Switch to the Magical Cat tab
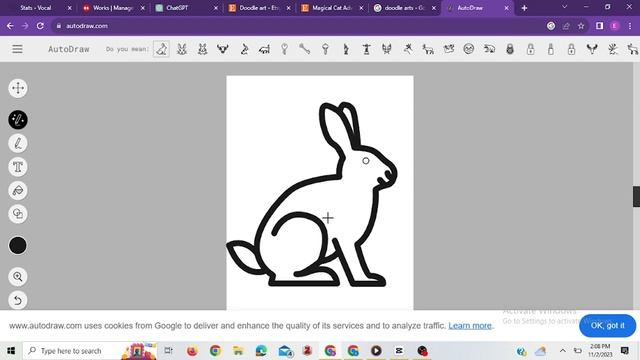Screen dimensions: 640x360 coord(331,8)
